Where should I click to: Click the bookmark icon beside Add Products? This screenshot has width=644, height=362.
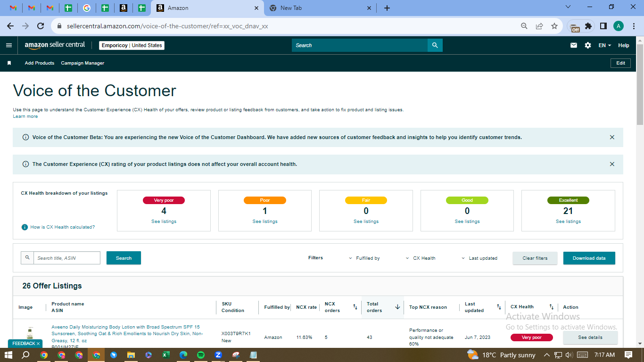point(9,63)
